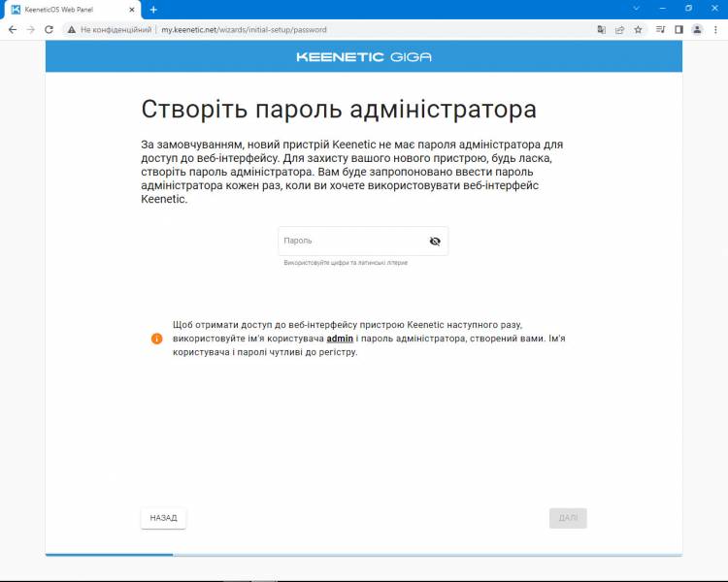
Task: Click the ДАЛІ button
Action: coord(568,517)
